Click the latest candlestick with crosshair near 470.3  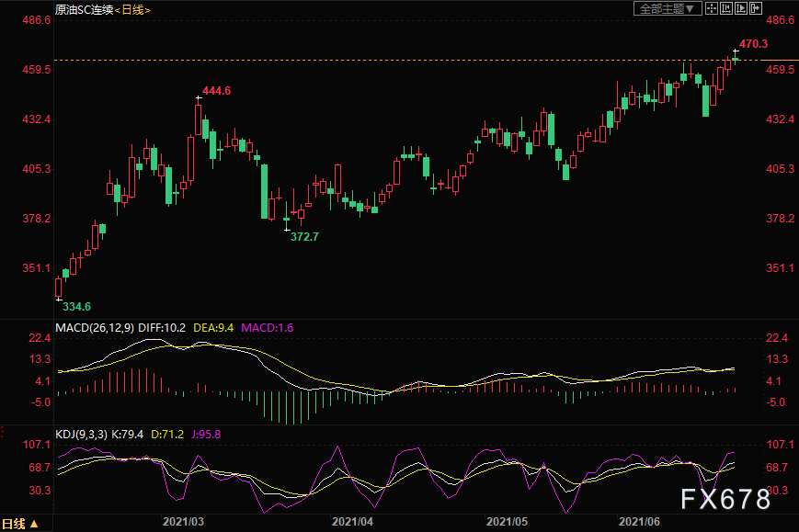(x=736, y=59)
